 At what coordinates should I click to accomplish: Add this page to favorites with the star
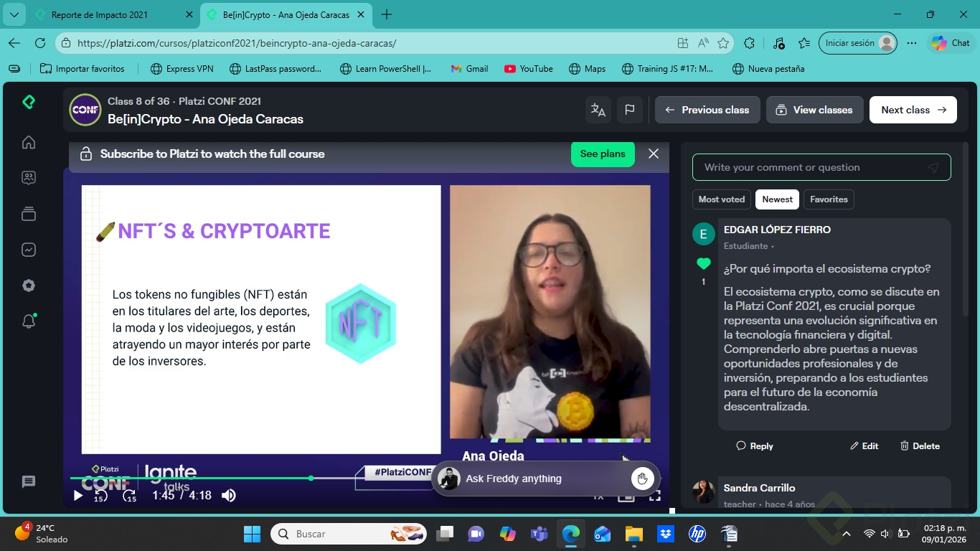pos(723,43)
